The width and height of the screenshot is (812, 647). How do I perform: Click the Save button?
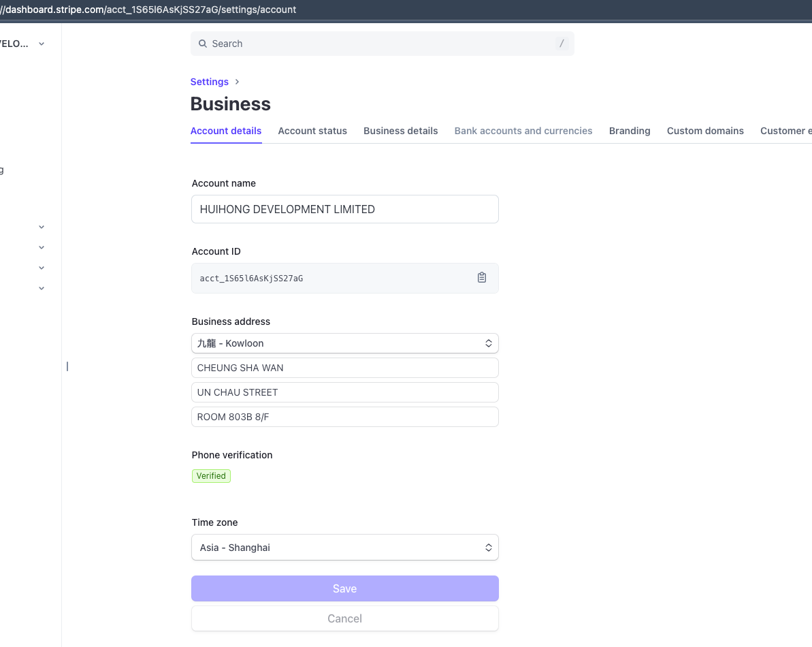click(x=345, y=588)
